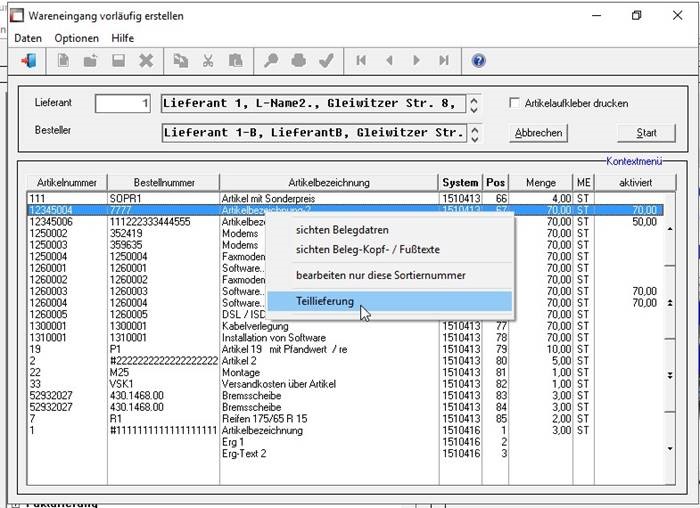Click the Erg 1 row
Viewport: 700px width, 508px height.
345,442
